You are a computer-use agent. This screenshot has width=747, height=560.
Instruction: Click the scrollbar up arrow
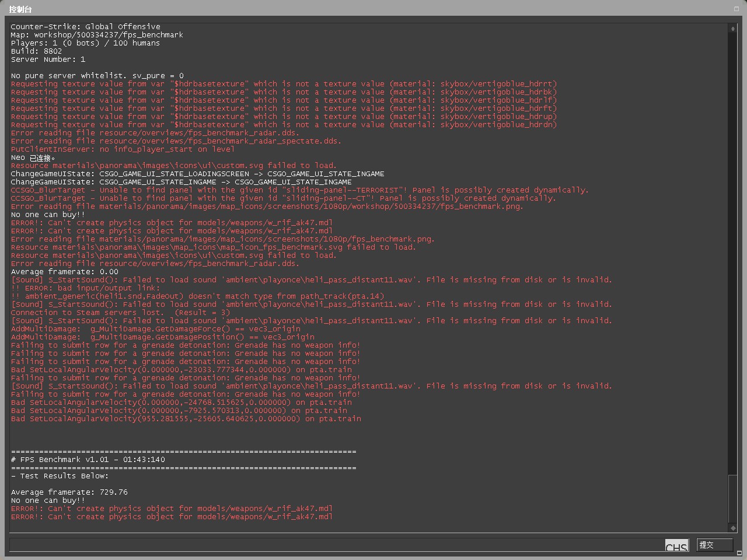pyautogui.click(x=732, y=29)
